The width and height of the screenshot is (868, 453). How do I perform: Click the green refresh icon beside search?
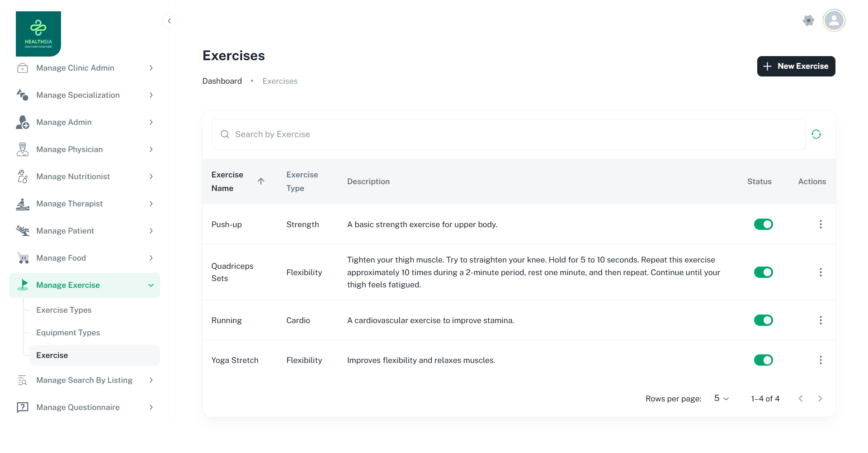[816, 134]
